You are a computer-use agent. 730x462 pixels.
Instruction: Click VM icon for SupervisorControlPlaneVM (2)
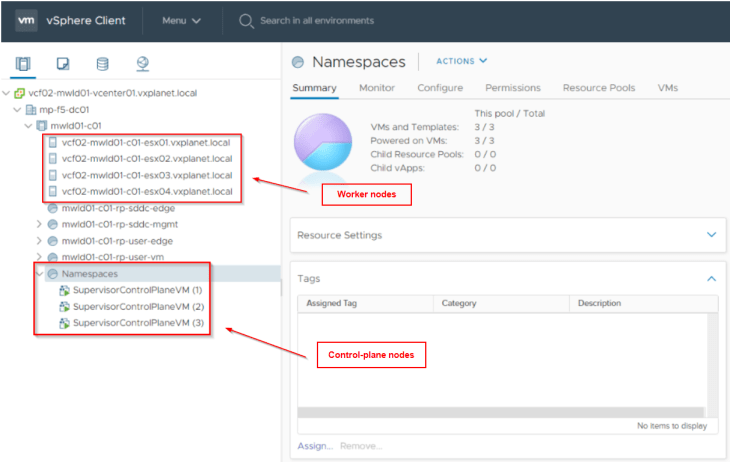[x=64, y=306]
